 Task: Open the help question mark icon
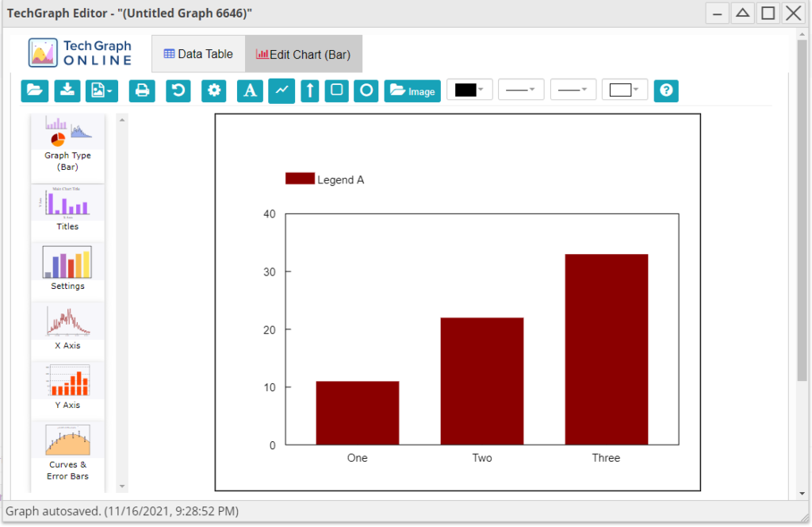click(x=666, y=90)
